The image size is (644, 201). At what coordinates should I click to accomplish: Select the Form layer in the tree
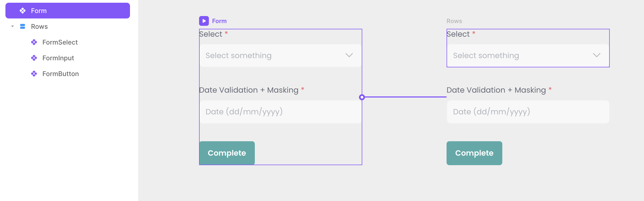[x=39, y=11]
